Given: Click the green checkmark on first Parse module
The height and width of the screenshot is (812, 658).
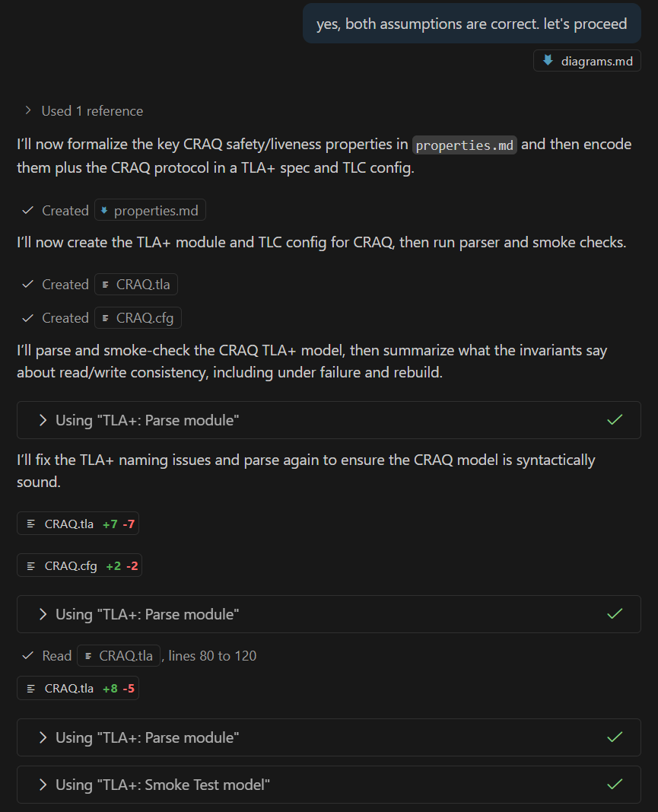Looking at the screenshot, I should pos(615,420).
